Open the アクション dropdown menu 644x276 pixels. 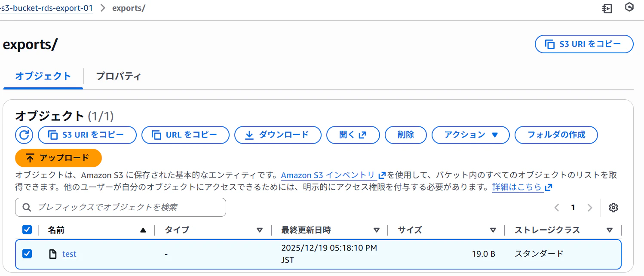click(470, 135)
